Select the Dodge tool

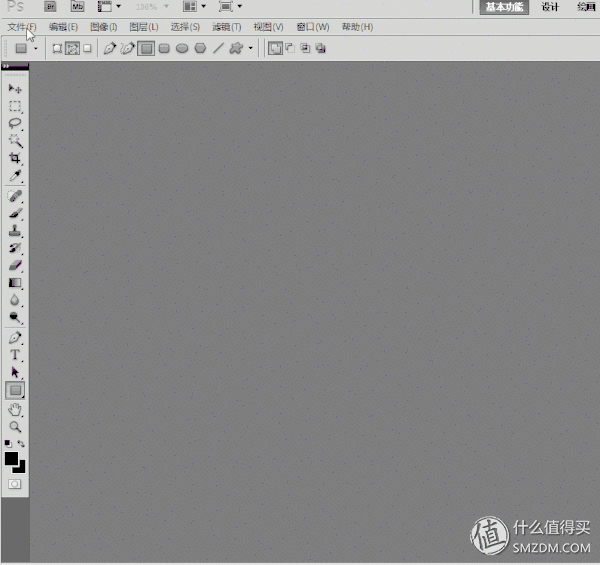15,317
